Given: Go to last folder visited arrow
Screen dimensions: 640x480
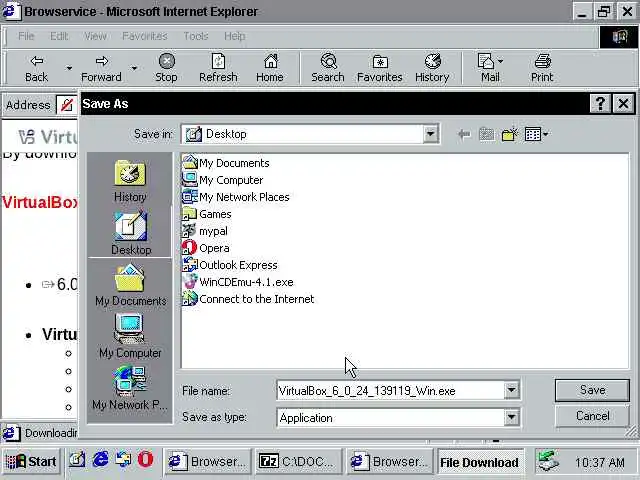Looking at the screenshot, I should [x=464, y=134].
